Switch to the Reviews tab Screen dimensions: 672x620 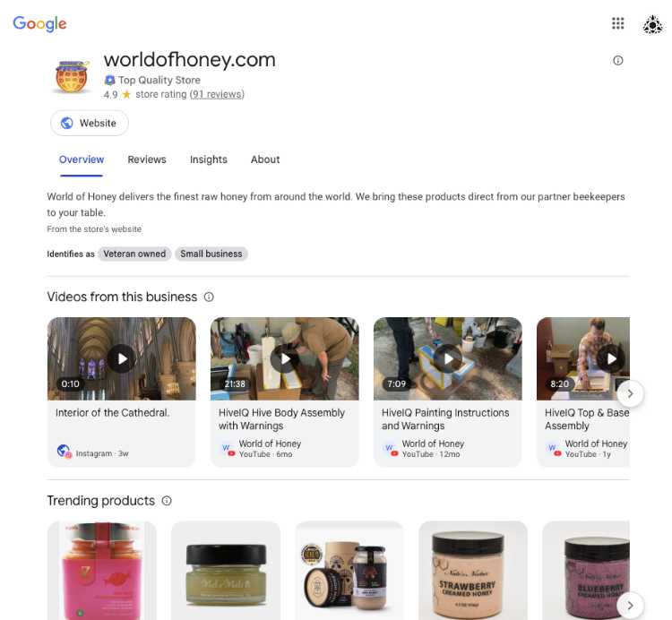click(x=147, y=159)
